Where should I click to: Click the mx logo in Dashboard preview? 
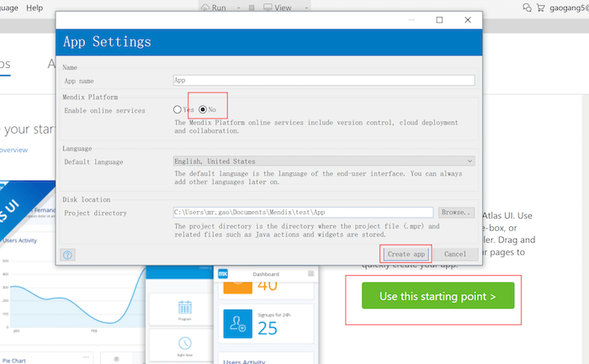click(x=223, y=274)
